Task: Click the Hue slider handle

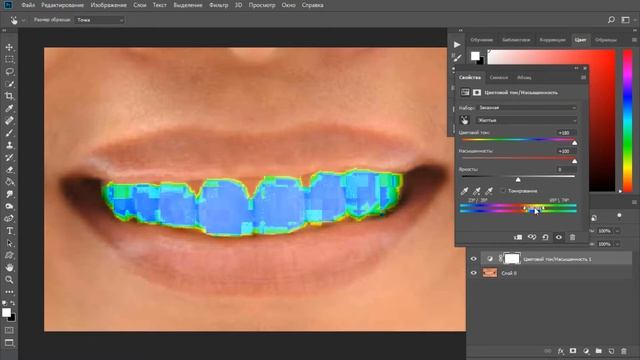Action: (x=574, y=143)
